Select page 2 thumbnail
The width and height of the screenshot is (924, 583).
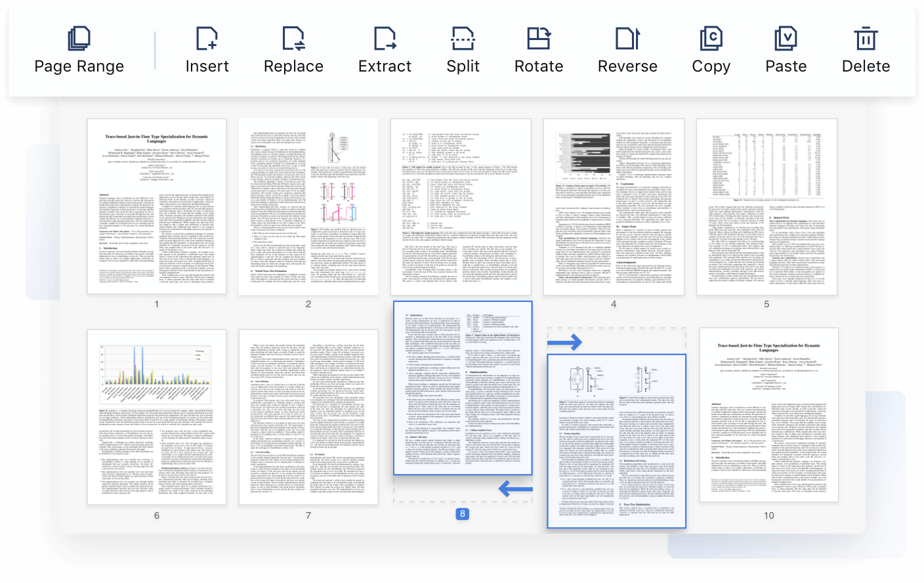click(308, 206)
